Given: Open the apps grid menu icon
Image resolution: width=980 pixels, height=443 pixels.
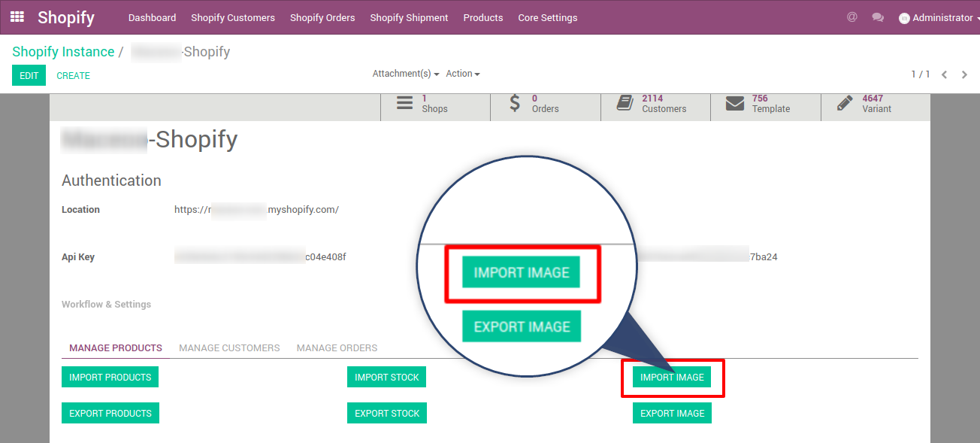Looking at the screenshot, I should click(x=17, y=17).
